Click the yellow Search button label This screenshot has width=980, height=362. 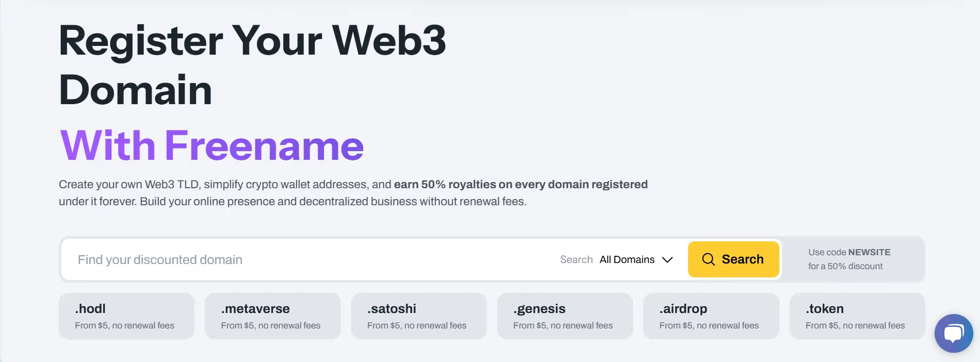pos(742,259)
